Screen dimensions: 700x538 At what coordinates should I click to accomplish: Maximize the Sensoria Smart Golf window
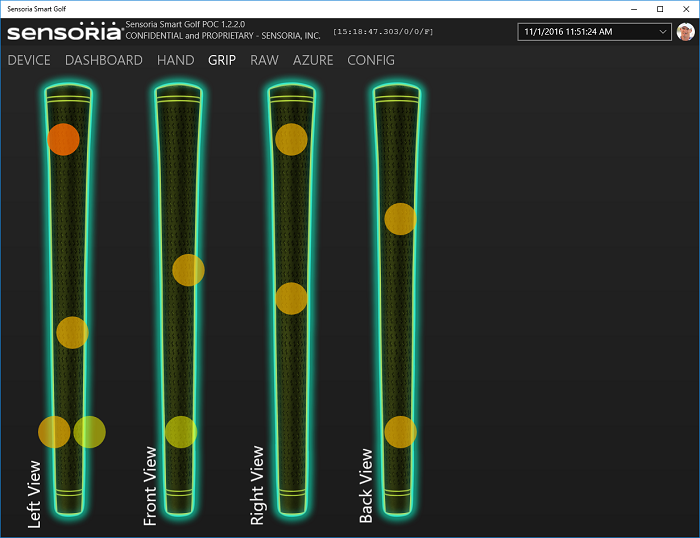(x=660, y=9)
